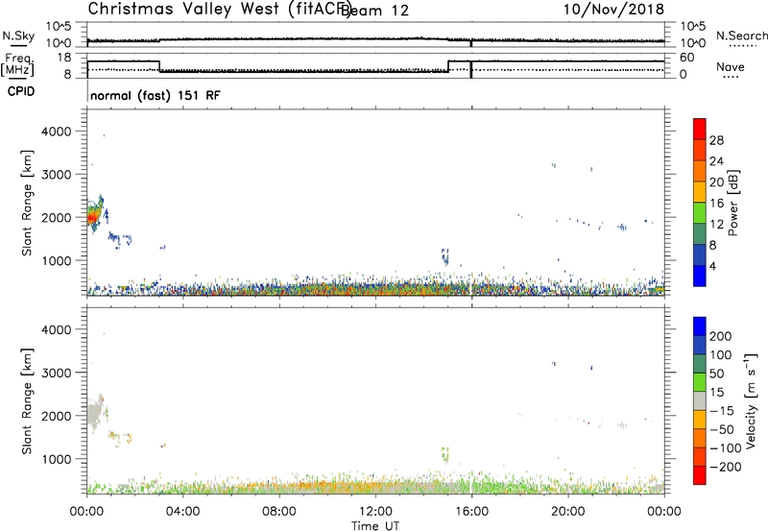The width and height of the screenshot is (768, 532).
Task: Click the "04:00" time axis label
Action: (x=182, y=512)
